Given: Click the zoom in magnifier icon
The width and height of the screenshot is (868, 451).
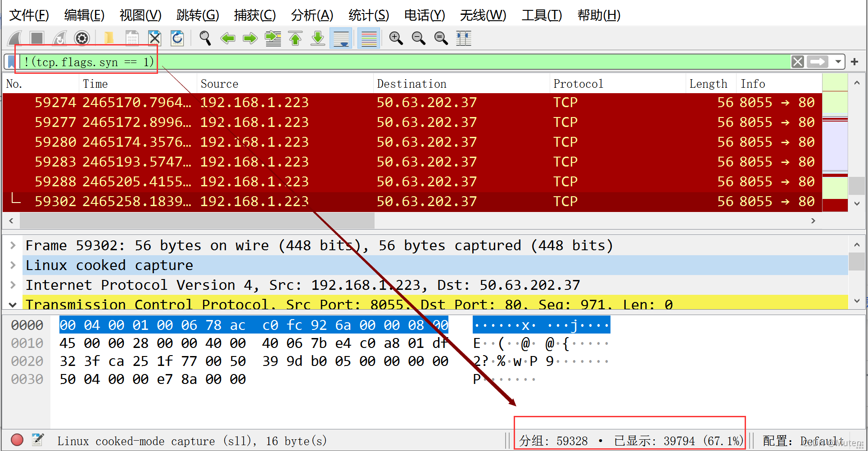Looking at the screenshot, I should 396,38.
